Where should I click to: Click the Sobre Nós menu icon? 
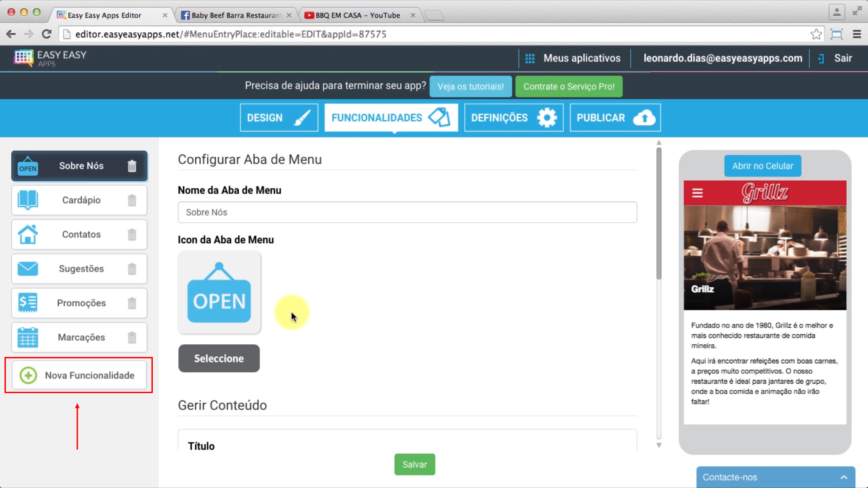pos(28,166)
